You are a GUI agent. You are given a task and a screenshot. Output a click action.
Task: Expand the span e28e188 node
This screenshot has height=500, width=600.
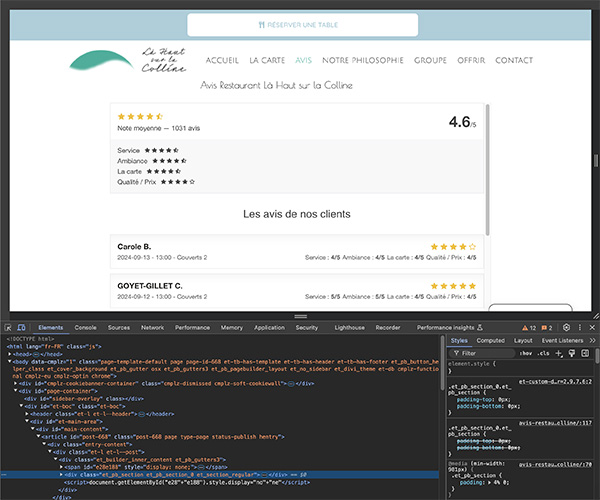(x=61, y=467)
